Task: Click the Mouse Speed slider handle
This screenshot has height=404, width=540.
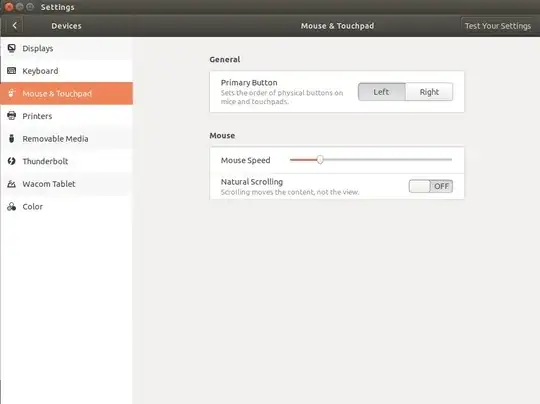Action: (320, 159)
